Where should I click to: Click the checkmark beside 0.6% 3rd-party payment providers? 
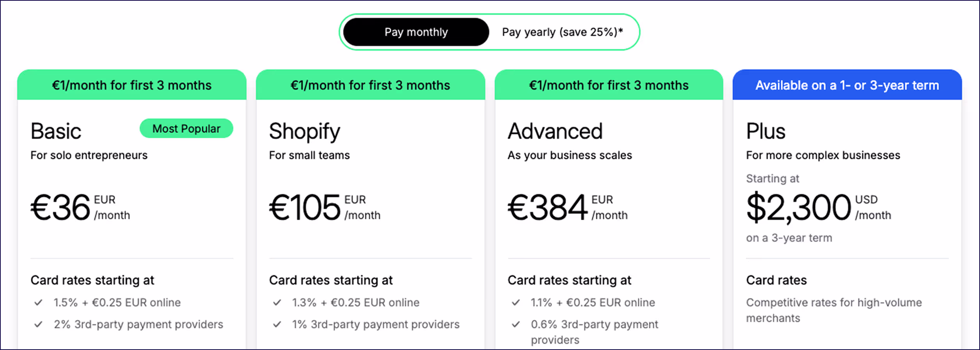tap(516, 324)
